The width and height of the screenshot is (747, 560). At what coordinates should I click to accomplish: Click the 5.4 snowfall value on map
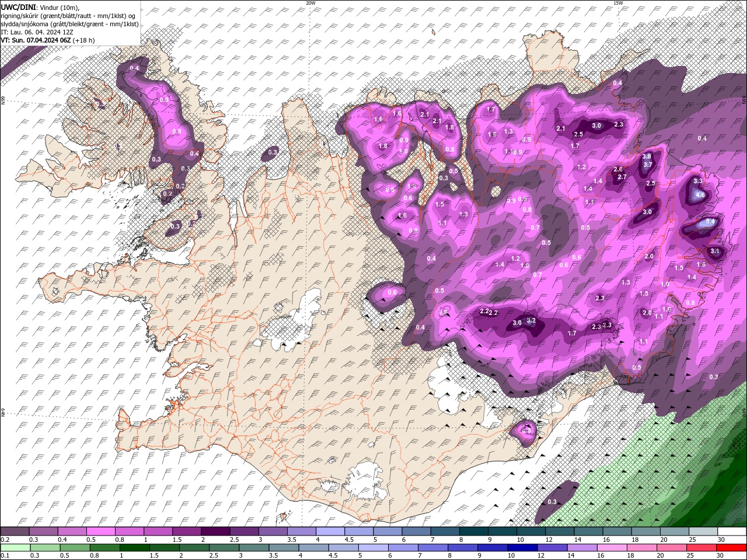[x=711, y=222]
